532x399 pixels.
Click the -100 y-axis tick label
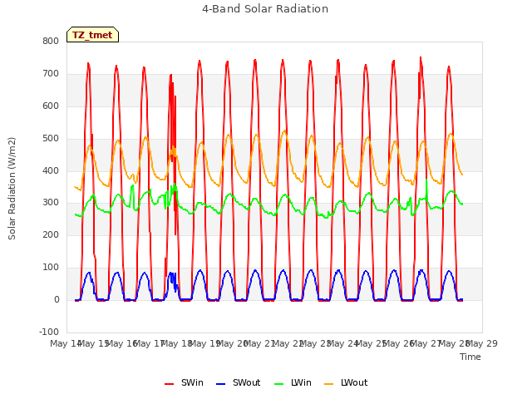(49, 332)
